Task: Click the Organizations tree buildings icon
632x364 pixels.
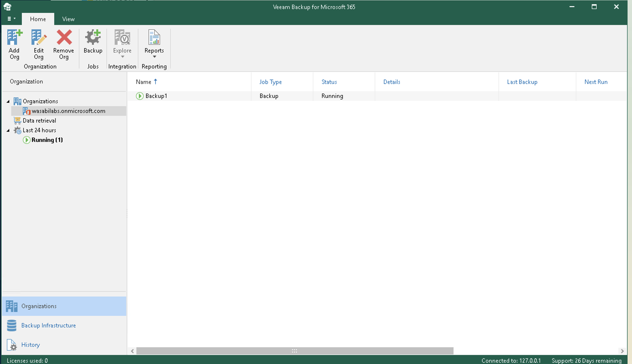Action: click(17, 101)
